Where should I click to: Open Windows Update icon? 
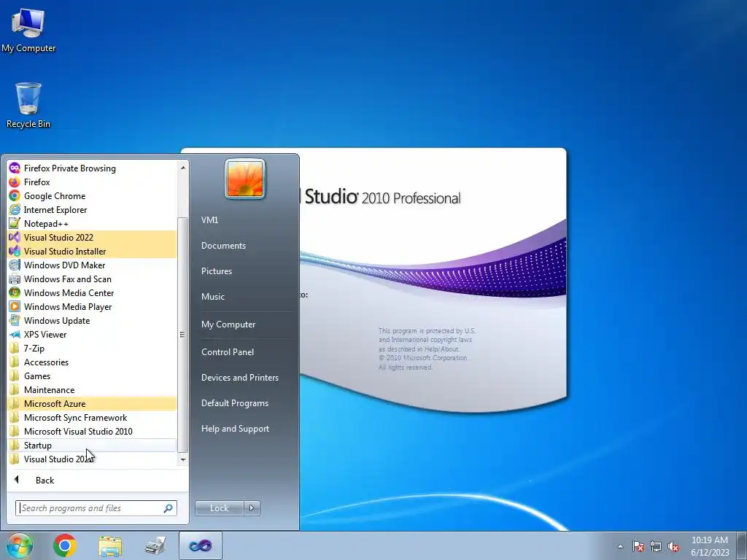[x=15, y=321]
